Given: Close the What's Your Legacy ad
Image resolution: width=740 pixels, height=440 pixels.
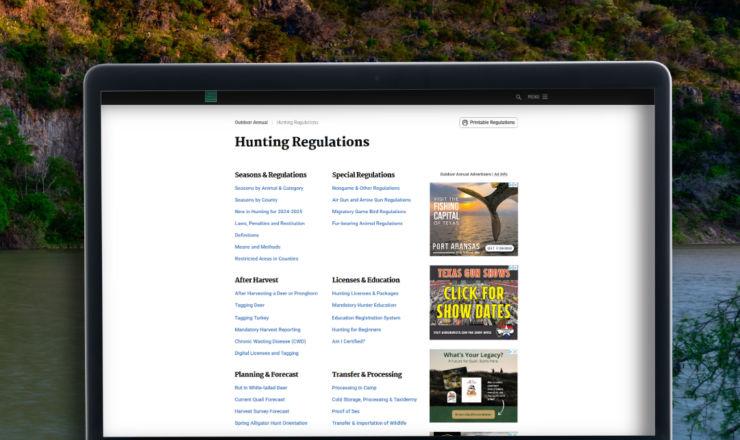Looking at the screenshot, I should tap(515, 352).
